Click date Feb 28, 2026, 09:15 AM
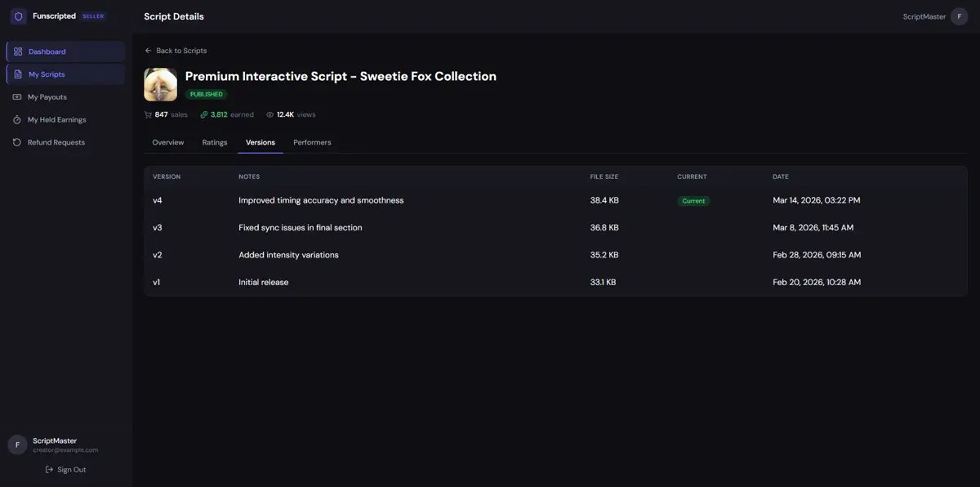This screenshot has height=487, width=980. pyautogui.click(x=817, y=255)
